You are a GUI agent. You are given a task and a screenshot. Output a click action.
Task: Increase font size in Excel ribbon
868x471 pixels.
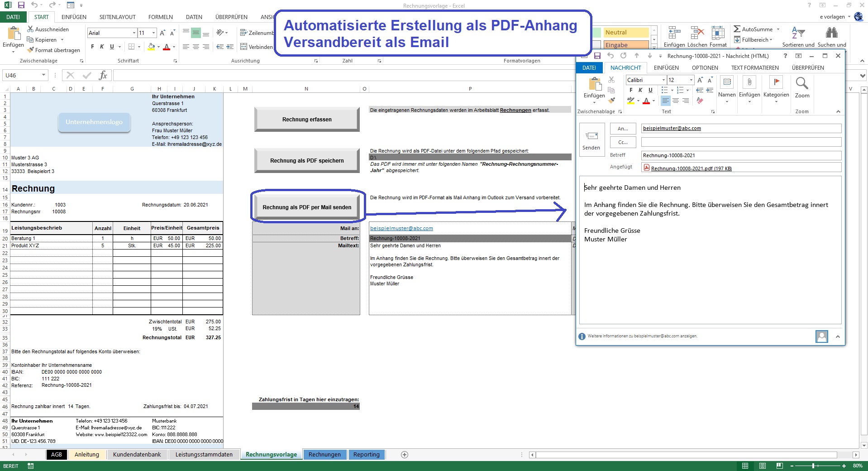pos(162,33)
